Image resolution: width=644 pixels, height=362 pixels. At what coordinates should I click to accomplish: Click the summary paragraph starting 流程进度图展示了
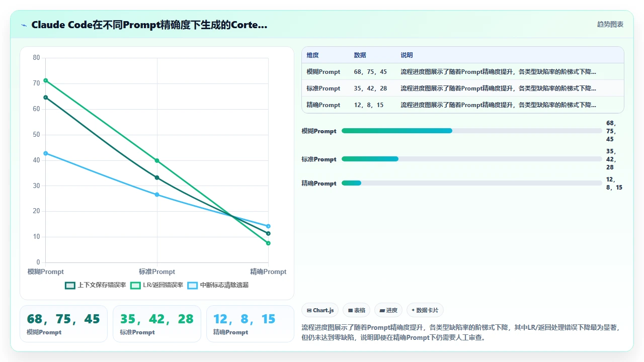pyautogui.click(x=462, y=332)
